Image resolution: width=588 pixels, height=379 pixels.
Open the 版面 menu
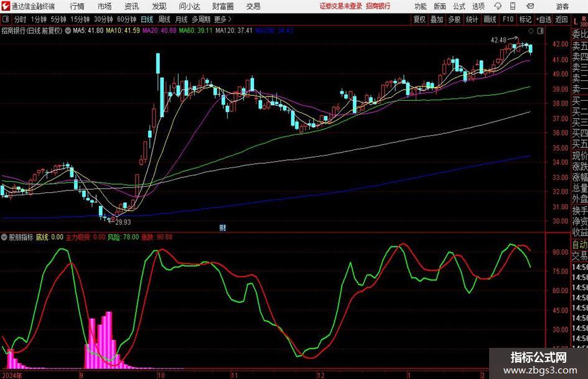pos(440,6)
